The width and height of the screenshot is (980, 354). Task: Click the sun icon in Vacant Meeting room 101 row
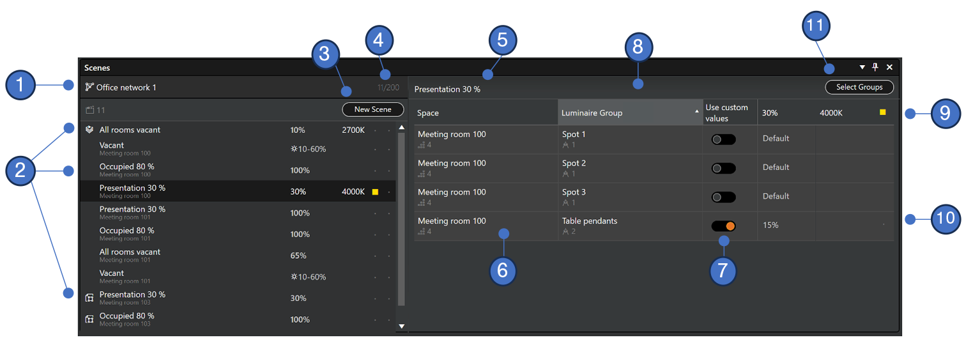294,277
